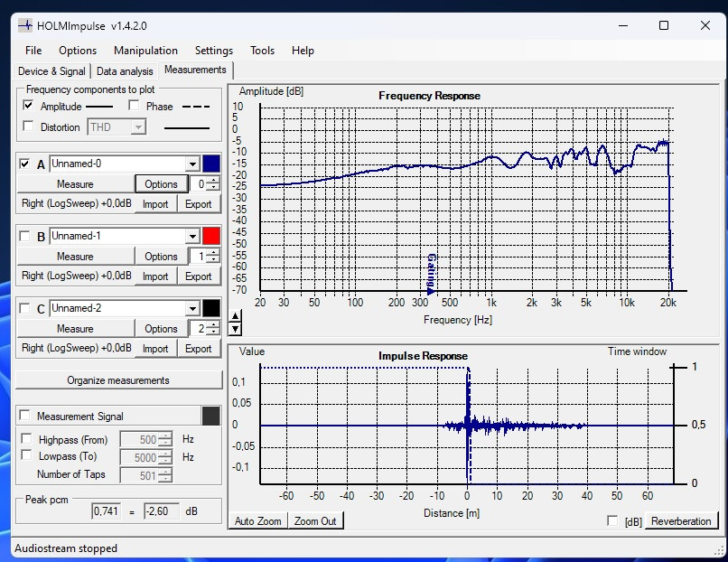
Task: Open the THD distortion dropdown
Action: [x=138, y=126]
